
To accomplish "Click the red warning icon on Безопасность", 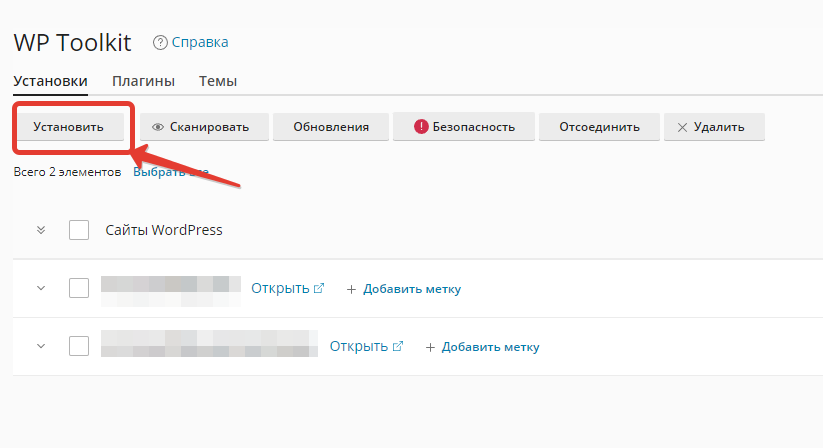I will (421, 126).
